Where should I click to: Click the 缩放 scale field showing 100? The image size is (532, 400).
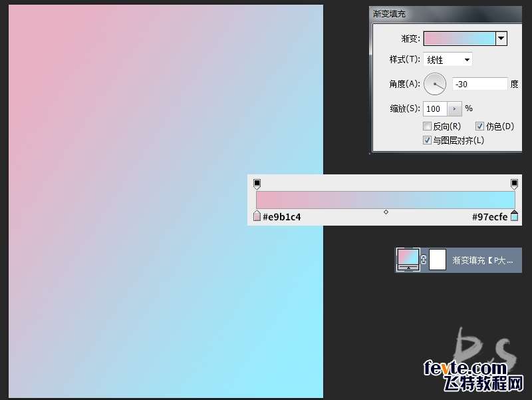coord(436,108)
